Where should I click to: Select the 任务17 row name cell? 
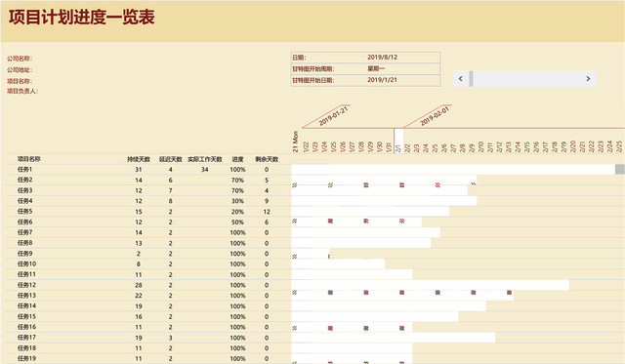[26, 338]
